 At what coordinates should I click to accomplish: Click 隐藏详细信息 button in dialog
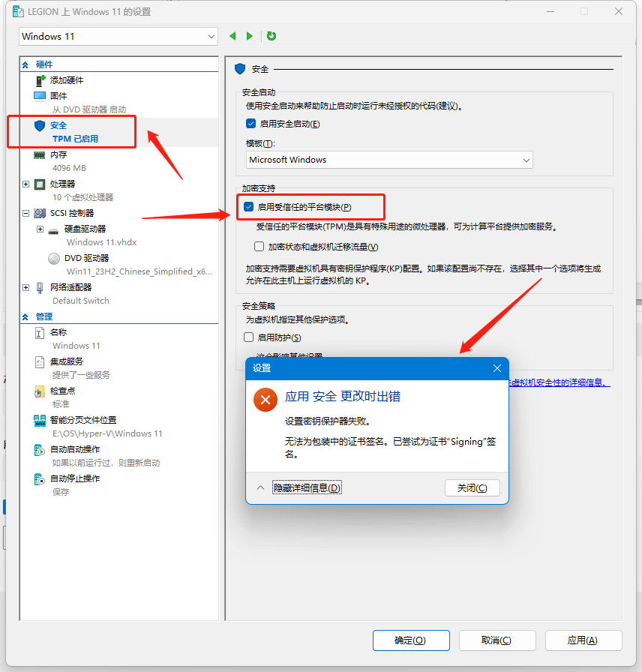(307, 487)
